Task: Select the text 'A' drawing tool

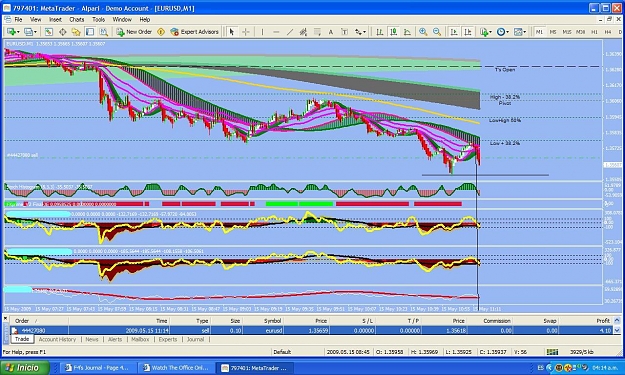Action: pos(331,32)
